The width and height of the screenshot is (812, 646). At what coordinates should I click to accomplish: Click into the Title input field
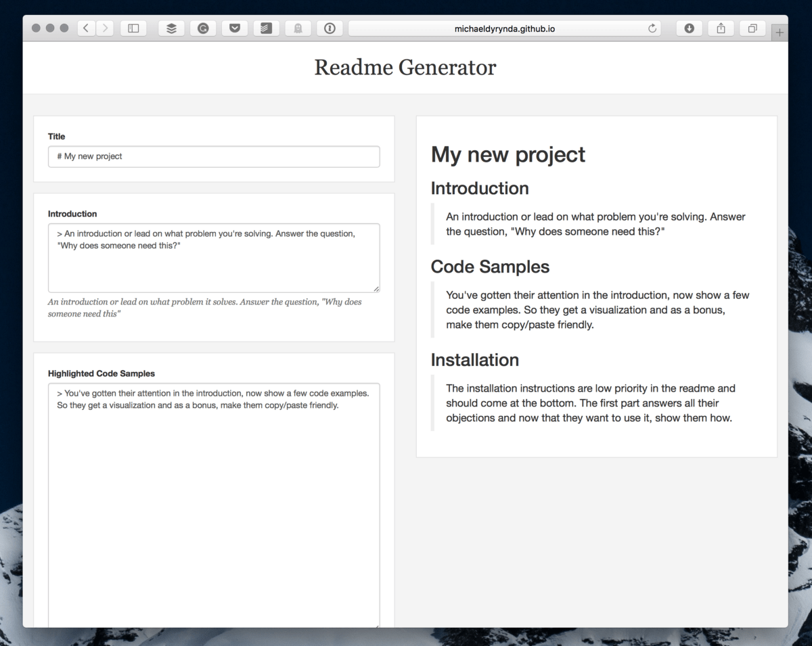pos(214,156)
